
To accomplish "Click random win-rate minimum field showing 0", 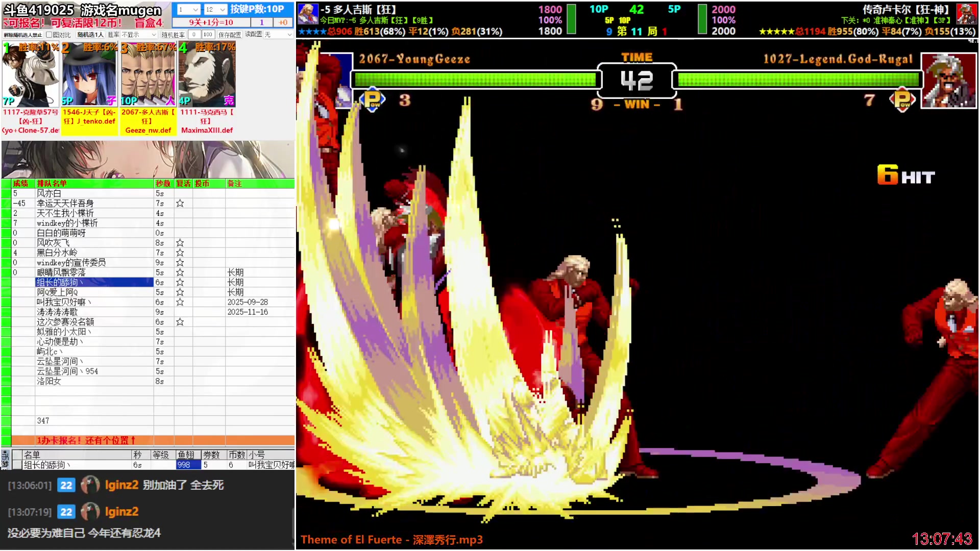I will [x=194, y=35].
